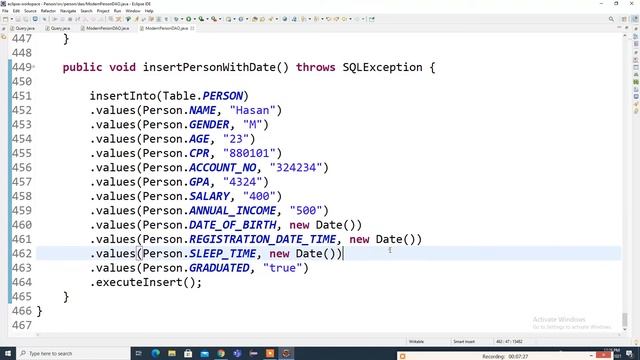Close the active ModernPersonDAO.java tab
The image size is (640, 360).
(192, 28)
